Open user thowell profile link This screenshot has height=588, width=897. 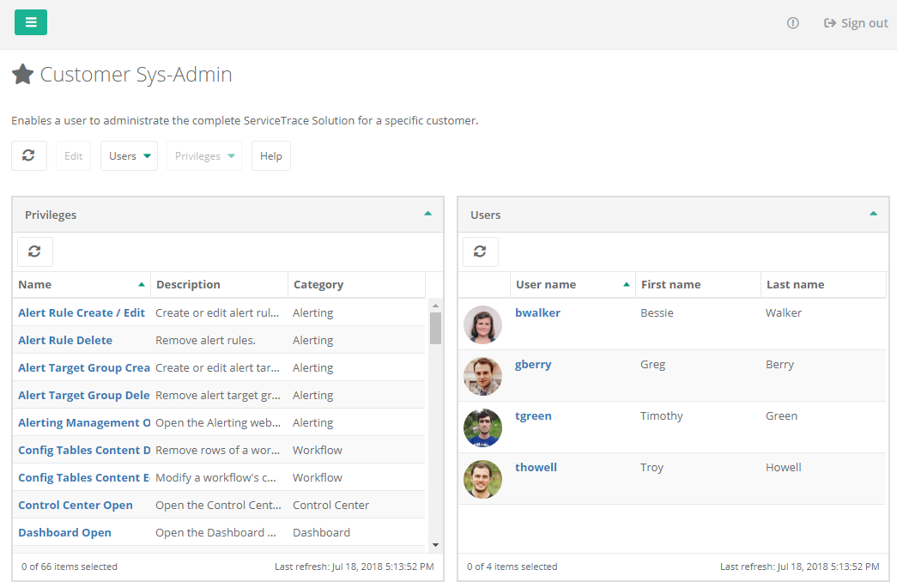pos(536,467)
